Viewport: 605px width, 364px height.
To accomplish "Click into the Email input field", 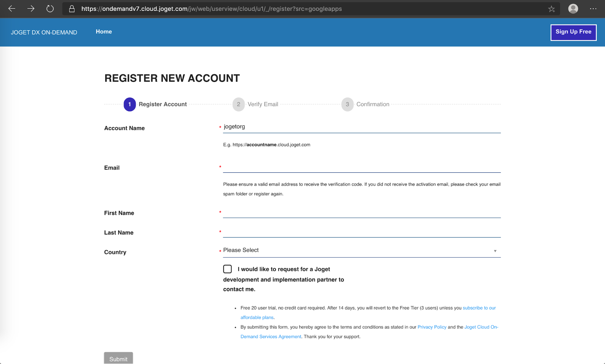I will coord(362,167).
